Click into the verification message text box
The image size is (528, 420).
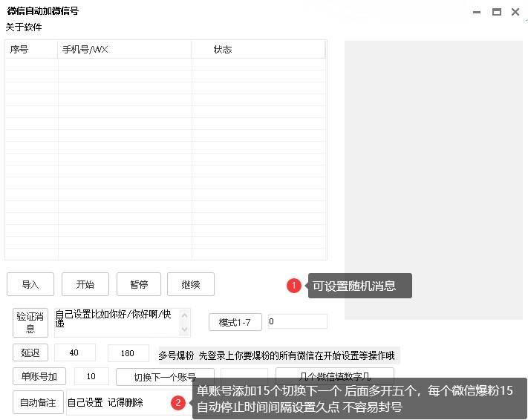[119, 322]
